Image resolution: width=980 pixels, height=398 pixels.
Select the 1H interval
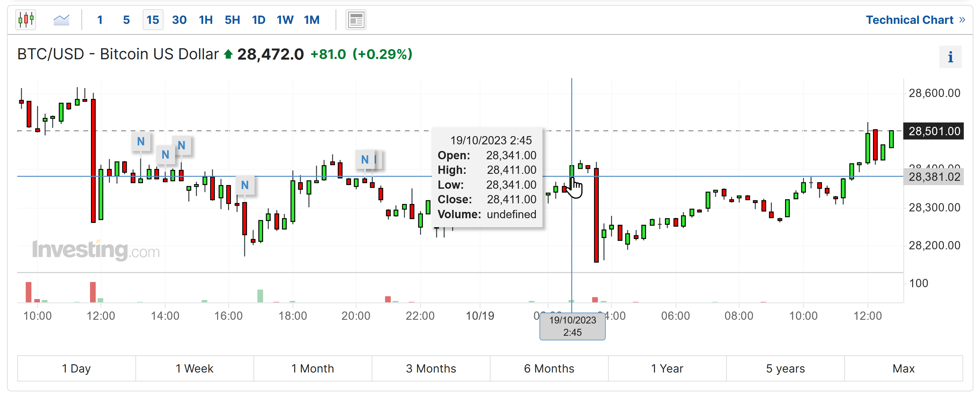click(x=206, y=20)
